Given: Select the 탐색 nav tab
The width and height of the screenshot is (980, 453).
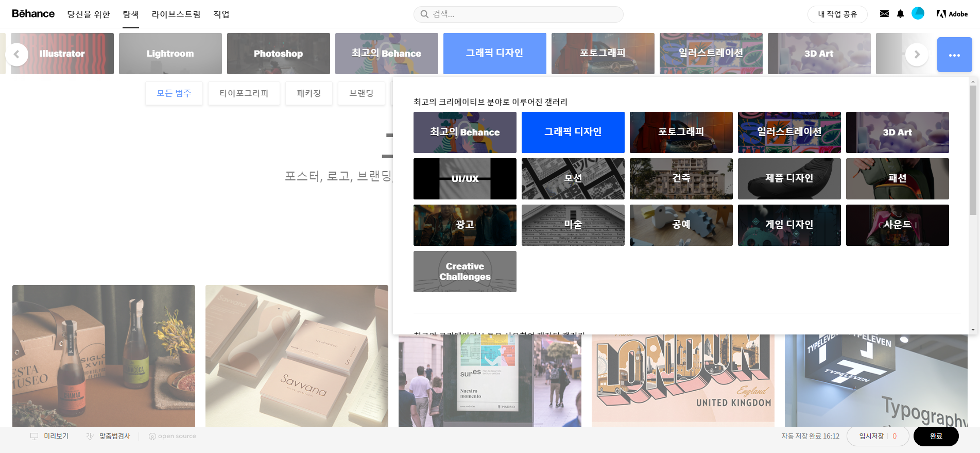Looking at the screenshot, I should tap(131, 14).
